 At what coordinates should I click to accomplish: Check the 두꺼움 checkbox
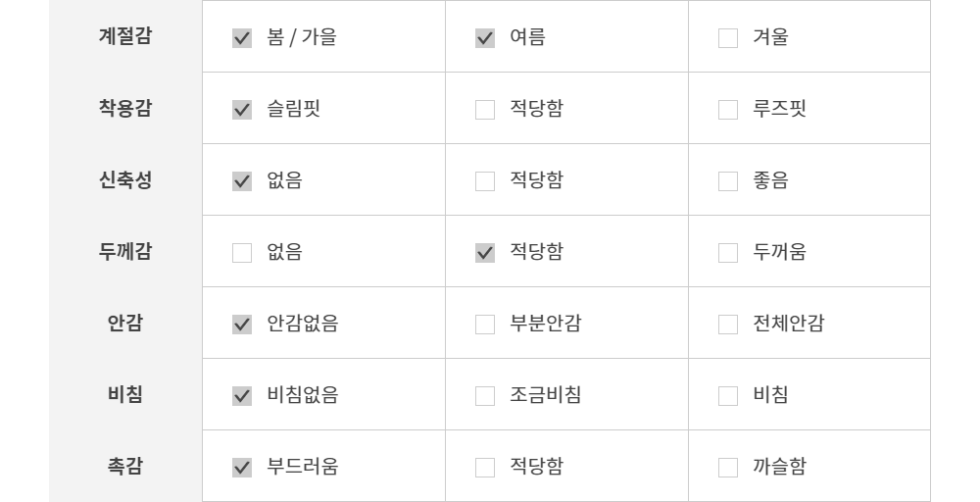pyautogui.click(x=728, y=253)
